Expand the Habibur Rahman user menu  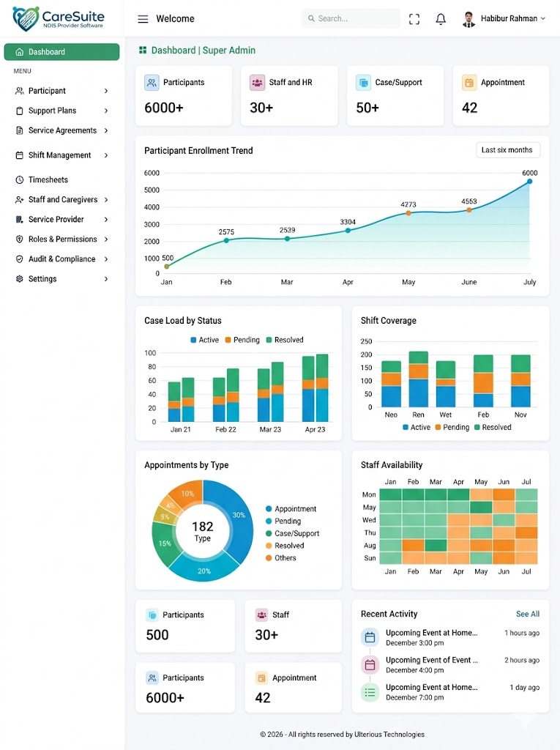pyautogui.click(x=504, y=18)
